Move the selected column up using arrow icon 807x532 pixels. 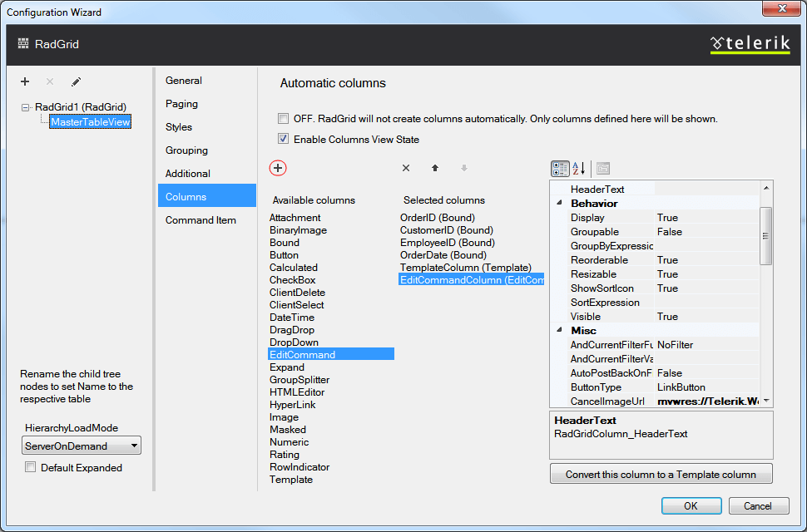pyautogui.click(x=434, y=168)
